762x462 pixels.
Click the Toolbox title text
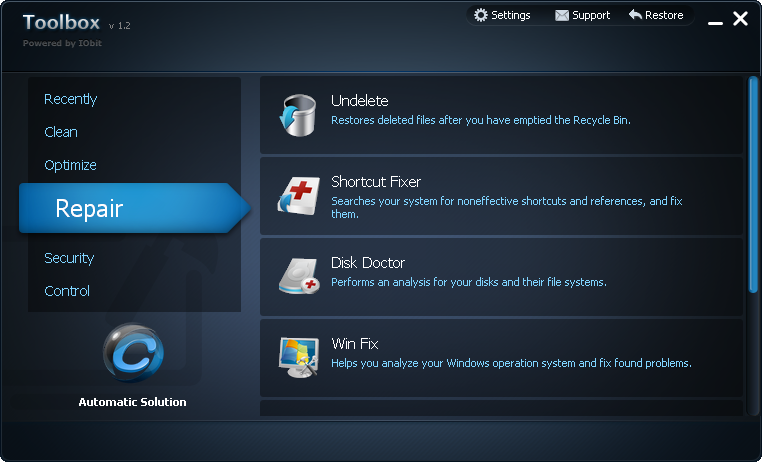click(61, 22)
